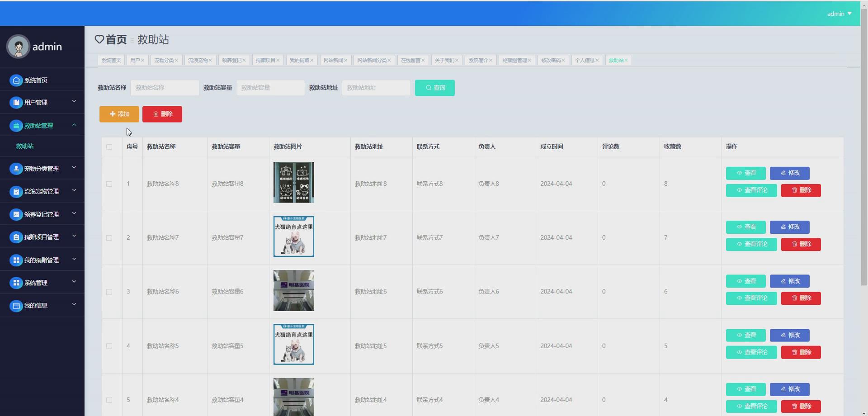868x416 pixels.
Task: Check the row for 救助站名称4
Action: click(109, 400)
